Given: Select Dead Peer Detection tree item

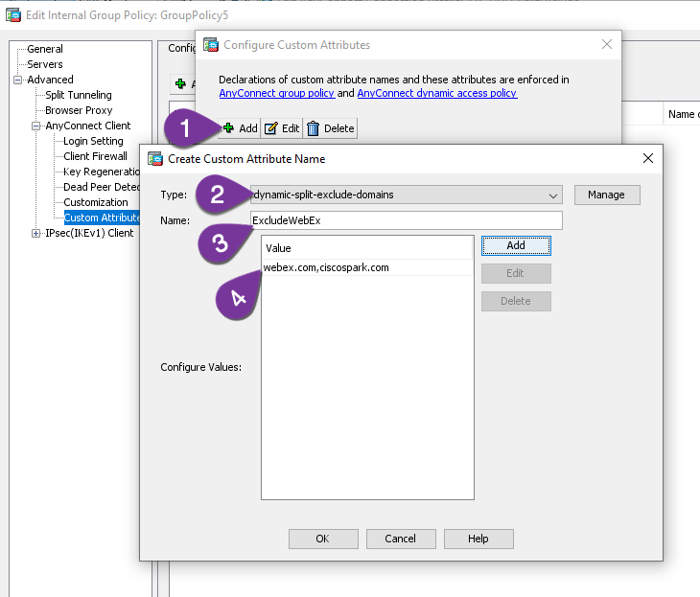Looking at the screenshot, I should 102,187.
